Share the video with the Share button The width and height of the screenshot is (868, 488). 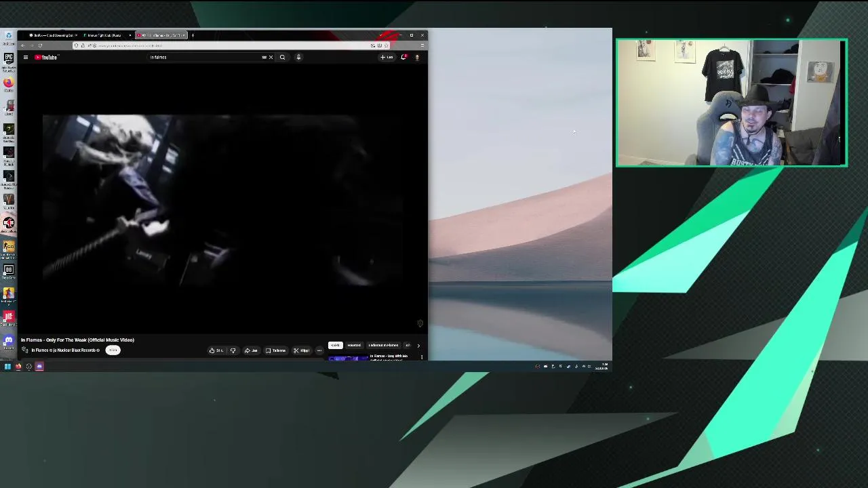[251, 350]
